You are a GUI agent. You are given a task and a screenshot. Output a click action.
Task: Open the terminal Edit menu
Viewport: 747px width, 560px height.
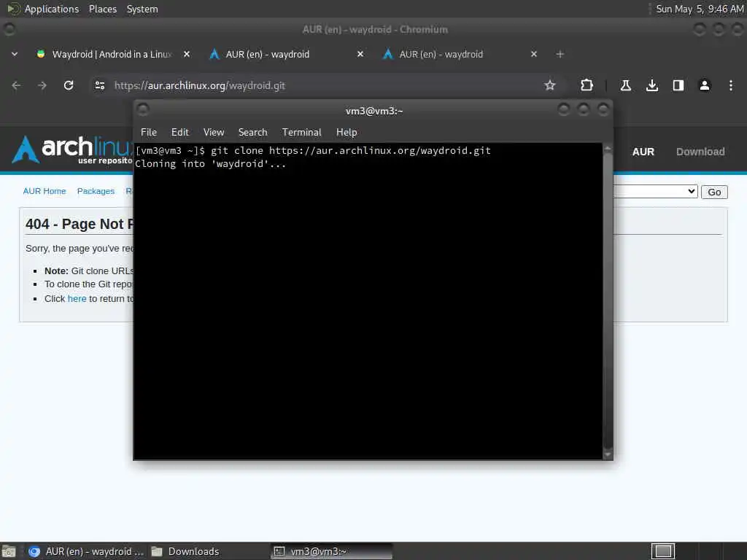(180, 132)
